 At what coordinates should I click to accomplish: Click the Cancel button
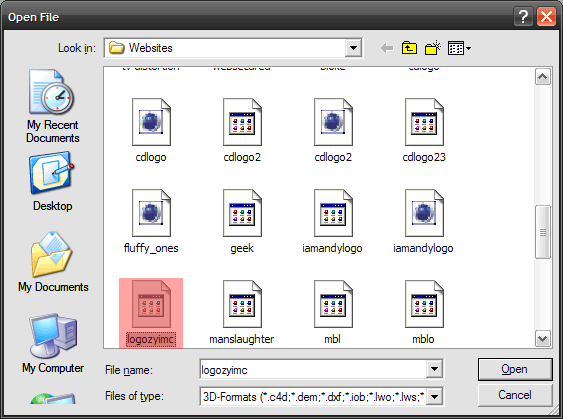(515, 395)
